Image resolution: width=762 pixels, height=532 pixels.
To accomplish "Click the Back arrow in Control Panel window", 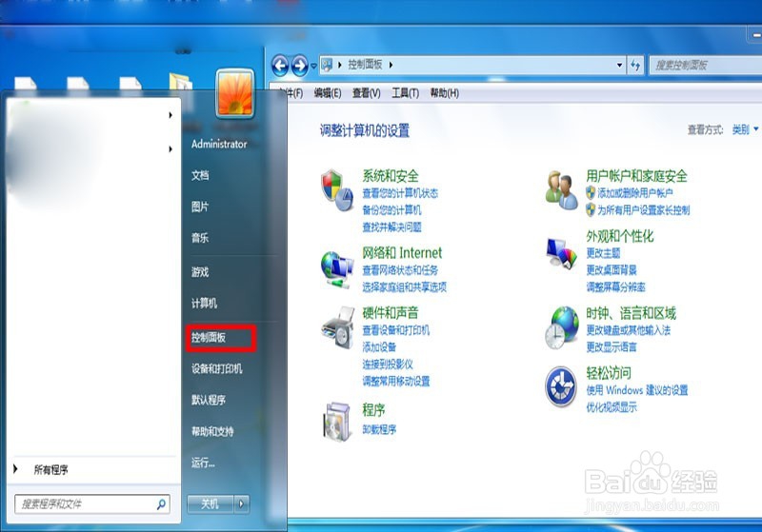I will [x=280, y=66].
